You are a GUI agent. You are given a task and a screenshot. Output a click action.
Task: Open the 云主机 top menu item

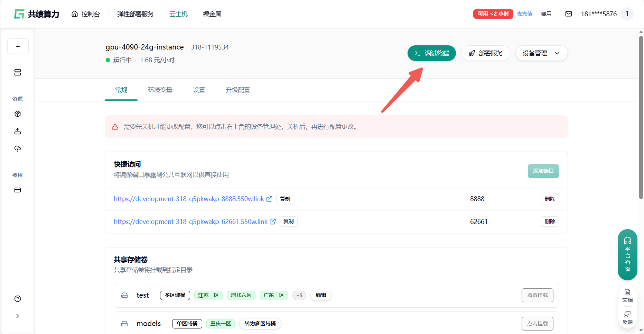pyautogui.click(x=178, y=14)
